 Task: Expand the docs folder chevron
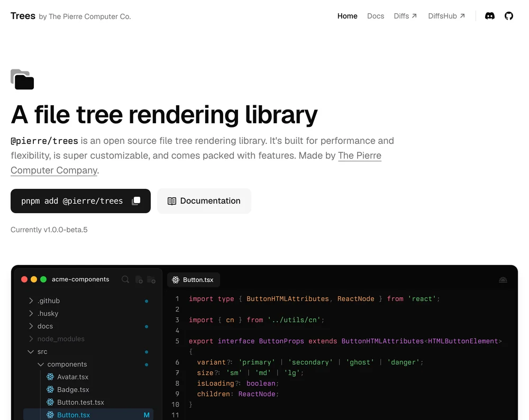tap(31, 326)
